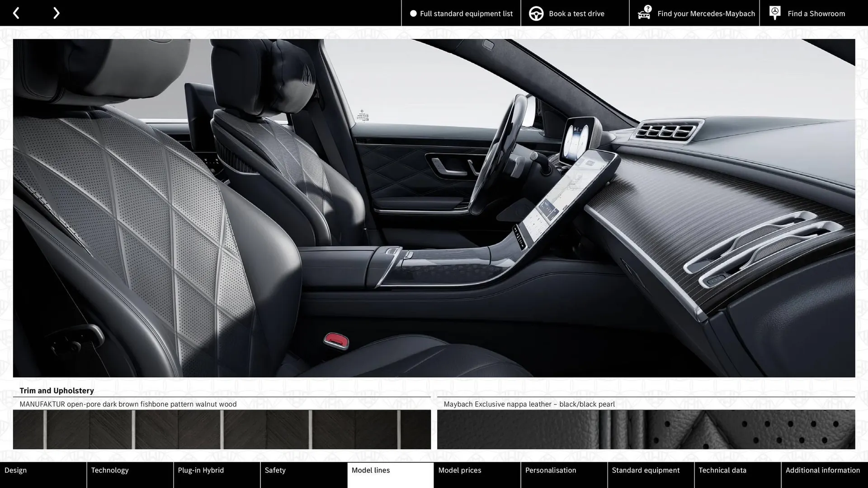Select the forward navigation arrow
Screen dimensions: 868x488
pyautogui.click(x=56, y=13)
